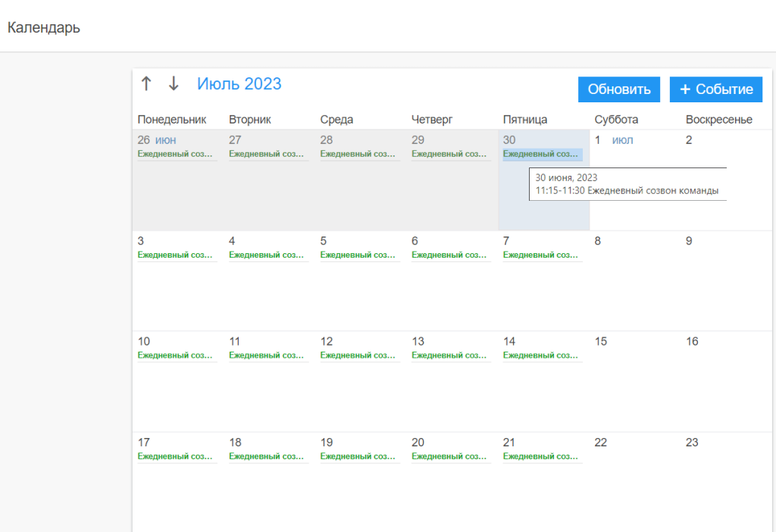The width and height of the screenshot is (776, 532).
Task: Select the Saturday July 22 cell
Action: point(634,481)
